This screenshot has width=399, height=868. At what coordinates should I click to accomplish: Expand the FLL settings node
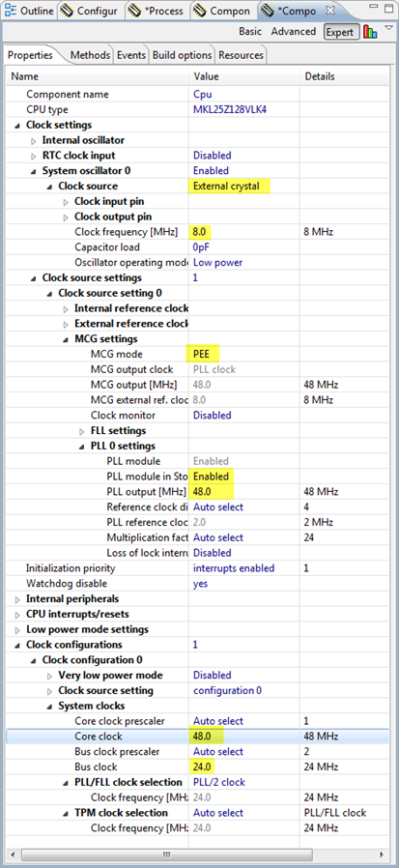[x=82, y=431]
